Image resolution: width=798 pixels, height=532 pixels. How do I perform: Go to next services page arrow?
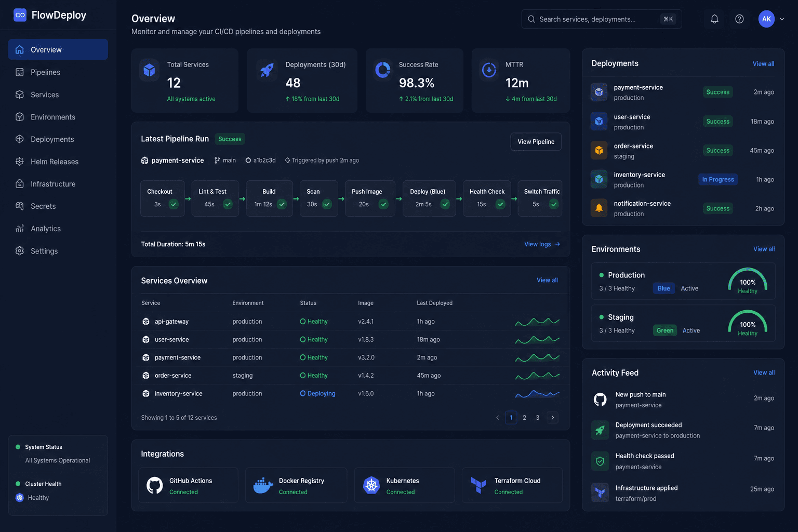(553, 418)
